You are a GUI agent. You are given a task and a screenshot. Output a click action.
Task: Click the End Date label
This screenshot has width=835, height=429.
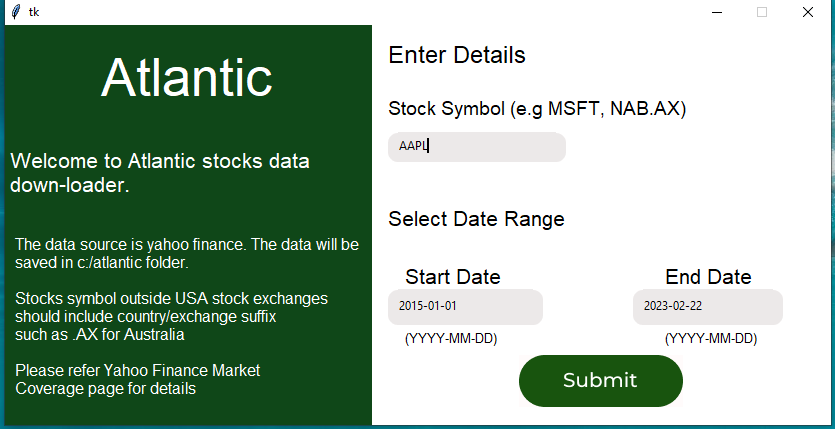[708, 277]
